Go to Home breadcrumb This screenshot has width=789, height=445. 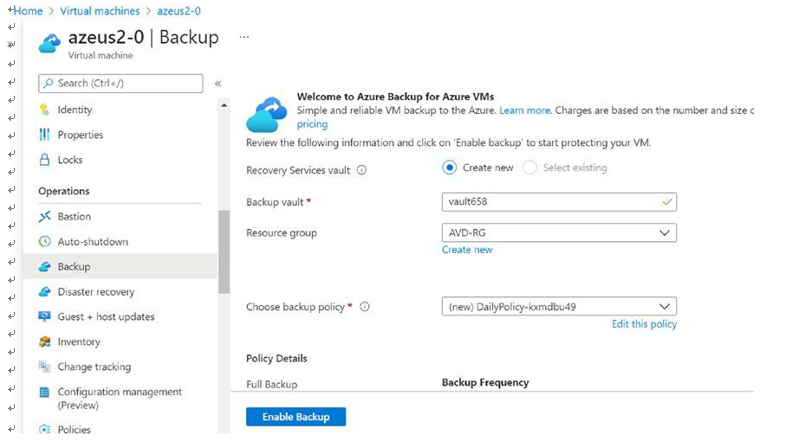28,11
